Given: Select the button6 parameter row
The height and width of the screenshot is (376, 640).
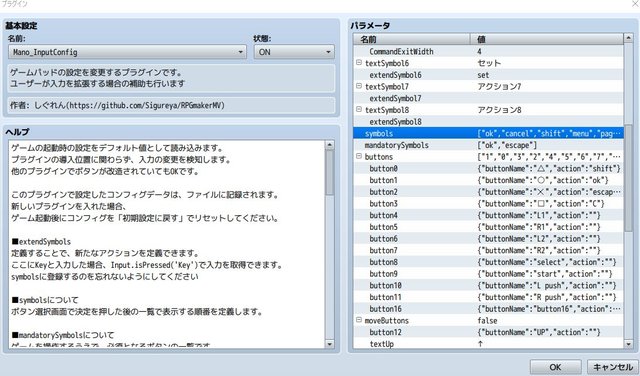Looking at the screenshot, I should [489, 238].
